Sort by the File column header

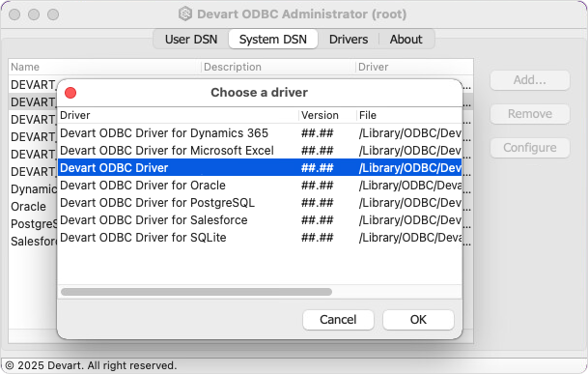pos(409,115)
